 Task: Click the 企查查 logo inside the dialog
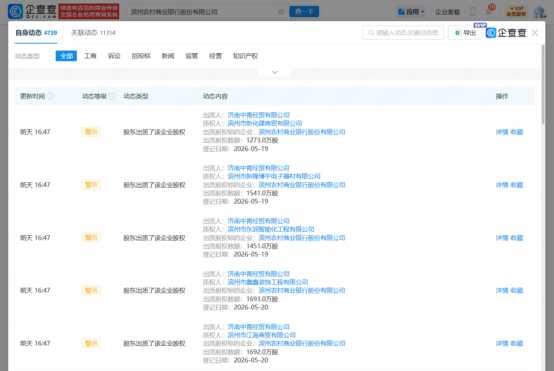506,33
